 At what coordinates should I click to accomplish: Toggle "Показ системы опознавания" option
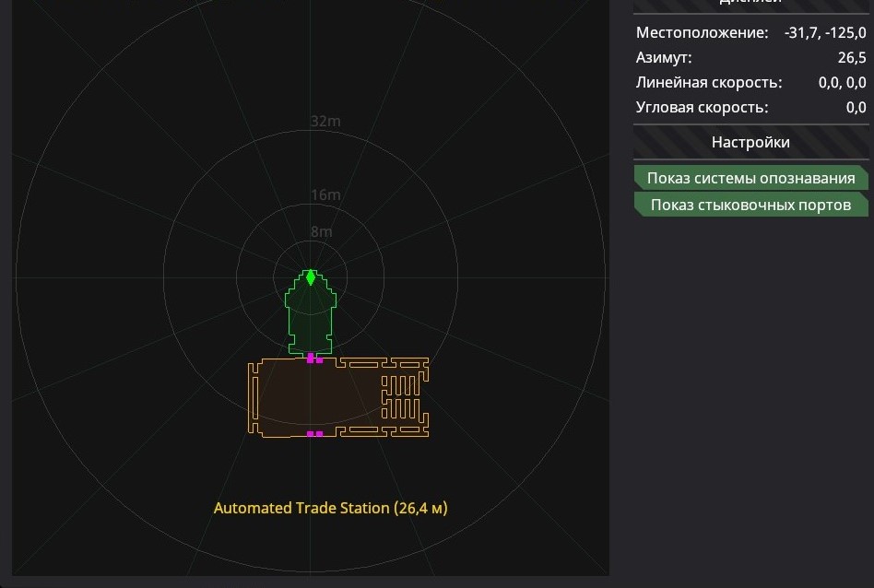pyautogui.click(x=750, y=178)
